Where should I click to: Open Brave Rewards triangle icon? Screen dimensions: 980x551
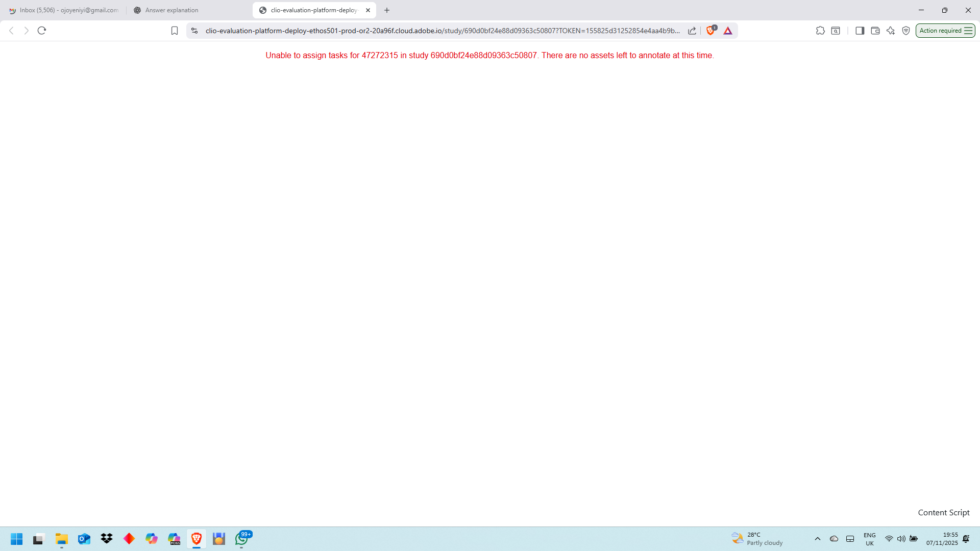click(x=728, y=31)
